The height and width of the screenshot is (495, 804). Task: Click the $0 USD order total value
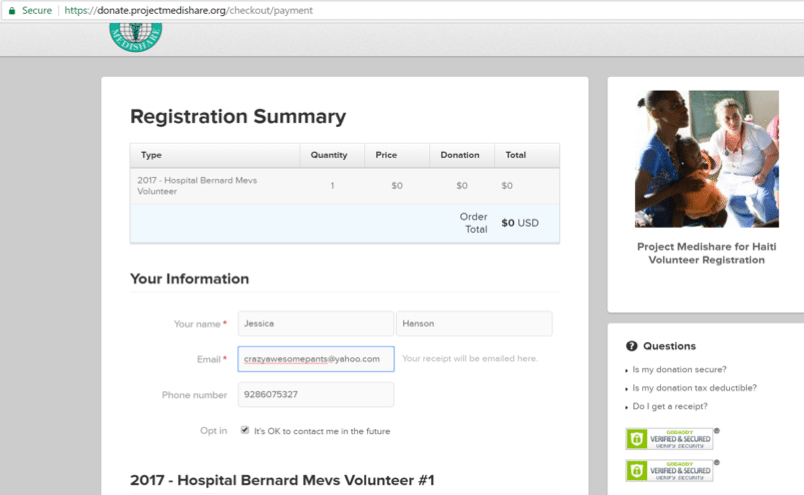(x=520, y=223)
